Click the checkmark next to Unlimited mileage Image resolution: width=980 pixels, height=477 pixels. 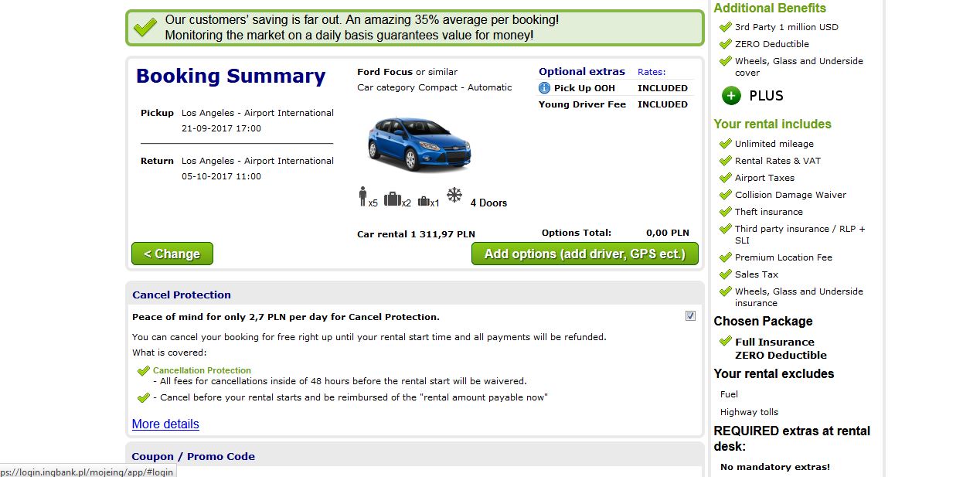coord(725,144)
